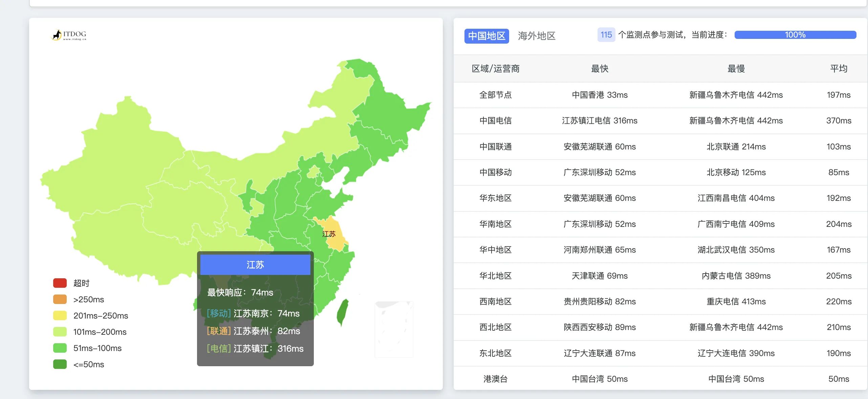
Task: Click the 港澳台 row label
Action: [495, 379]
